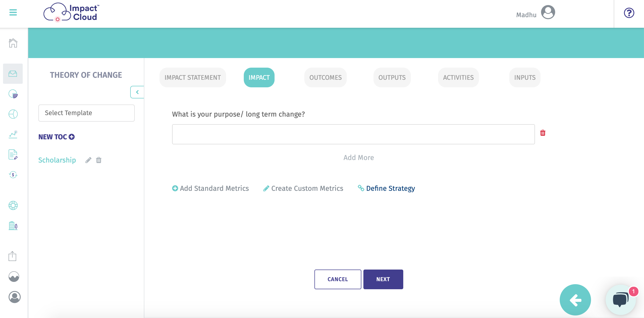Click the Madhu user avatar
Image resolution: width=644 pixels, height=318 pixels.
click(x=548, y=12)
